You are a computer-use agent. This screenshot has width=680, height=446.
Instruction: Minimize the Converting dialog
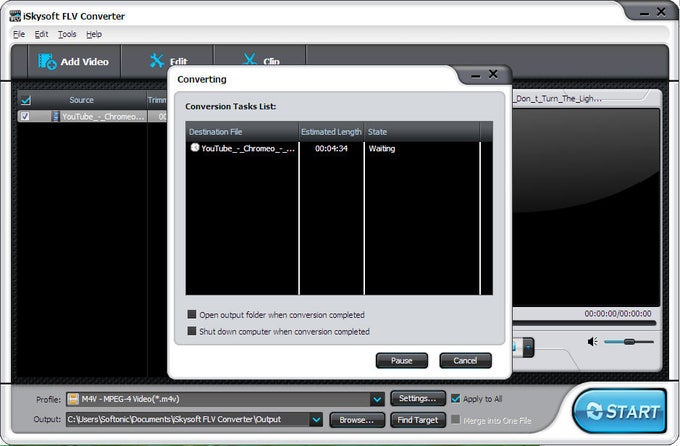tap(476, 75)
